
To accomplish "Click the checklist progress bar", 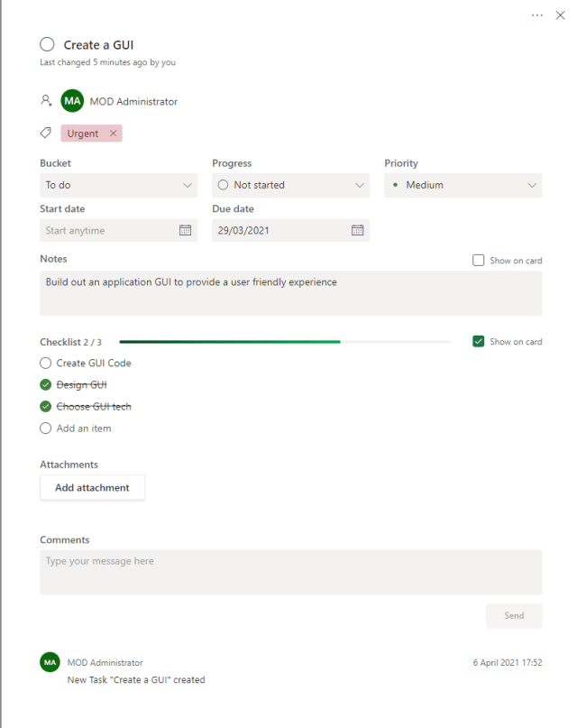I will click(287, 342).
